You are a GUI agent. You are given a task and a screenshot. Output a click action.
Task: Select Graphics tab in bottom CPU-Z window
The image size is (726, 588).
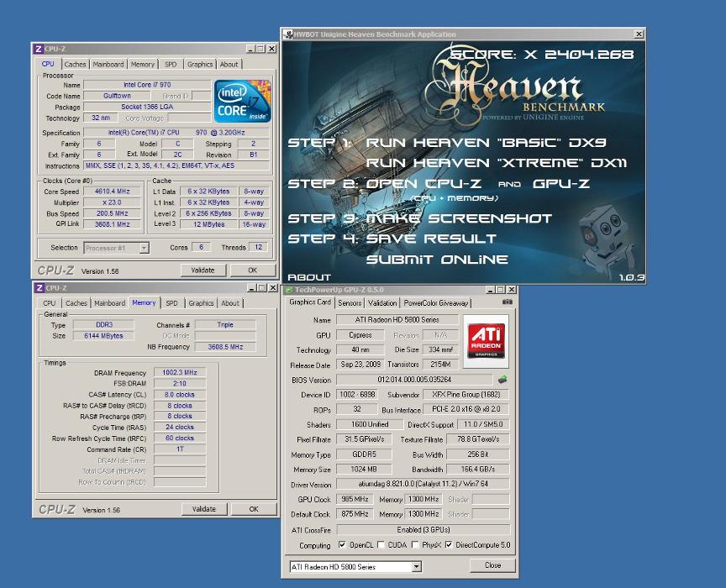click(x=201, y=303)
